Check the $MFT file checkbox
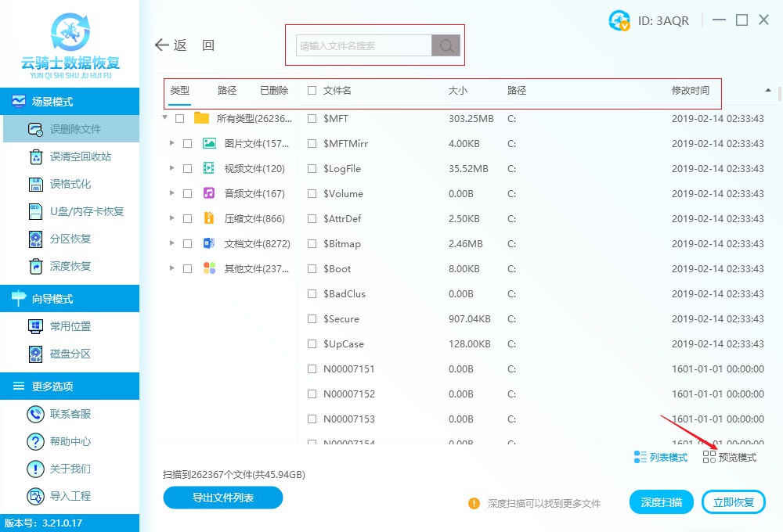The width and height of the screenshot is (783, 532). click(x=311, y=118)
